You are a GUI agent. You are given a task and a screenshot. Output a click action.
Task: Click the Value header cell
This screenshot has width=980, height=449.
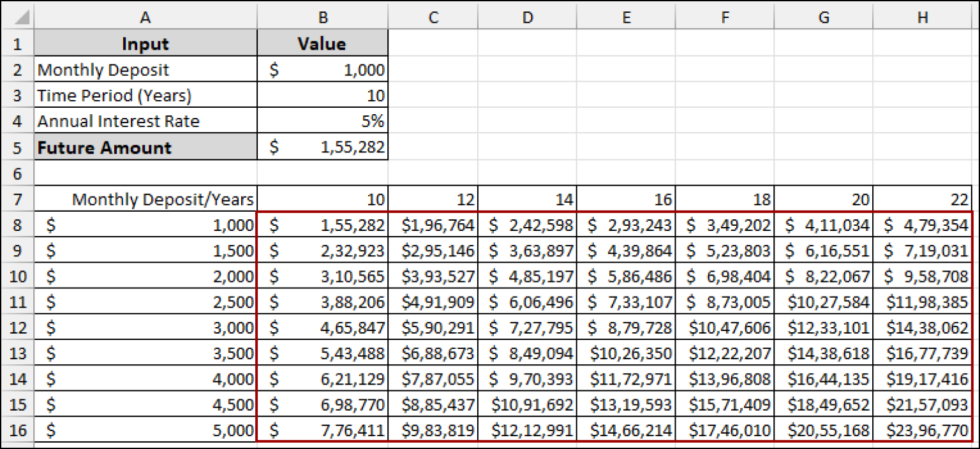(322, 43)
